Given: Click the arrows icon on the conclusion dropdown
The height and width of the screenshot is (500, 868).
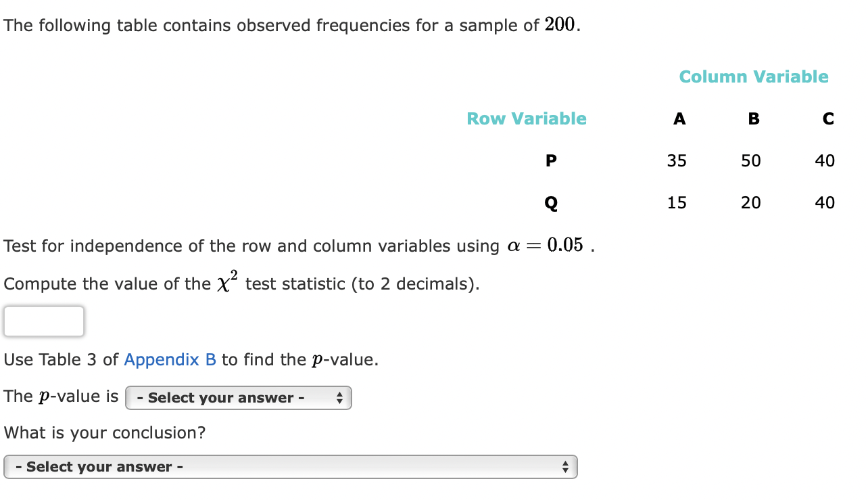Looking at the screenshot, I should 567,466.
